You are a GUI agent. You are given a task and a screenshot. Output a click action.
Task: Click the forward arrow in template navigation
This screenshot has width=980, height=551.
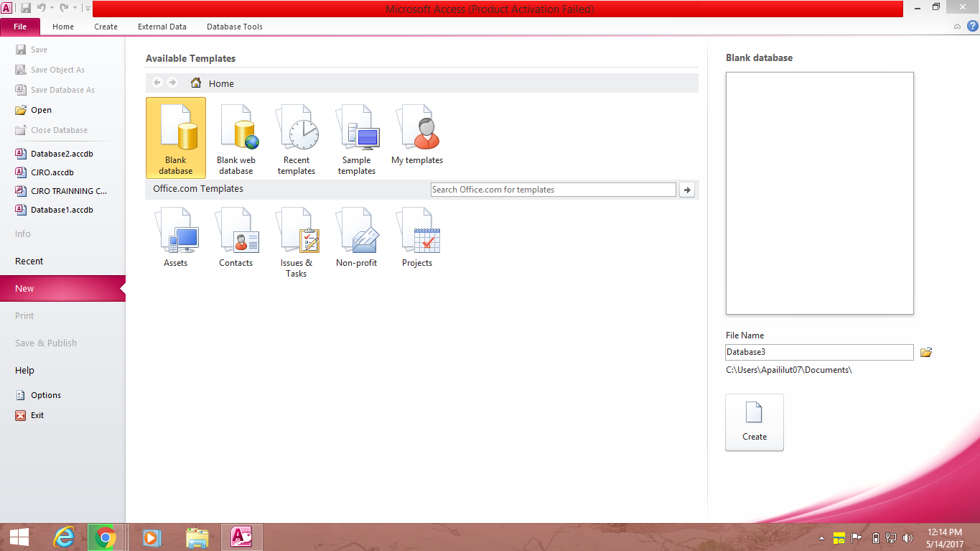click(172, 83)
